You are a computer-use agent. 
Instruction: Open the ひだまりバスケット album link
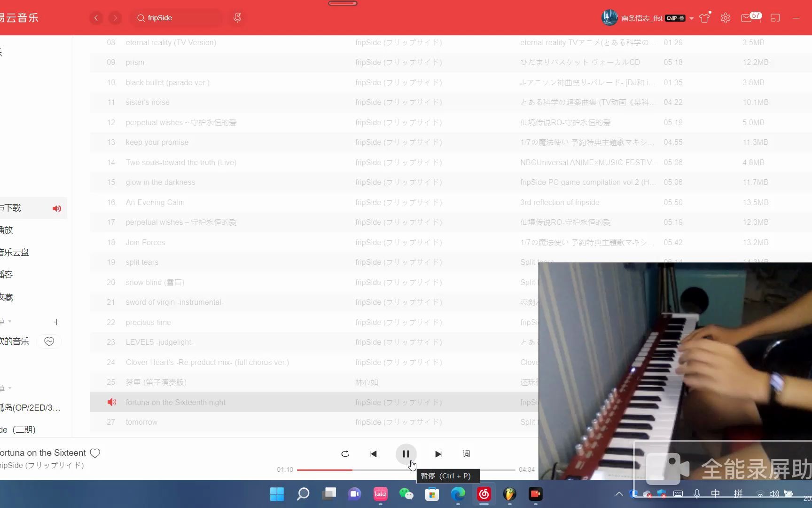pyautogui.click(x=580, y=62)
